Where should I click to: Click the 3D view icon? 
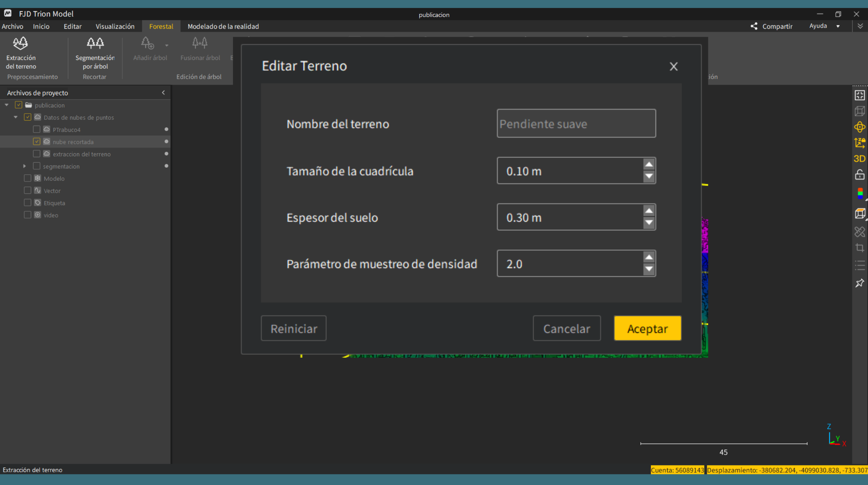(859, 159)
